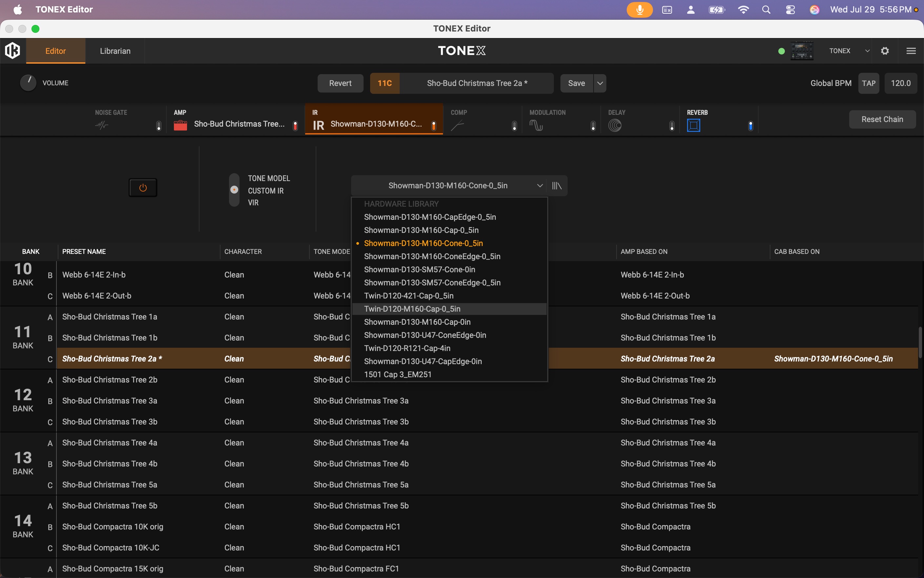Select the Noise Gate waveform icon
This screenshot has width=924, height=578.
pyautogui.click(x=102, y=125)
